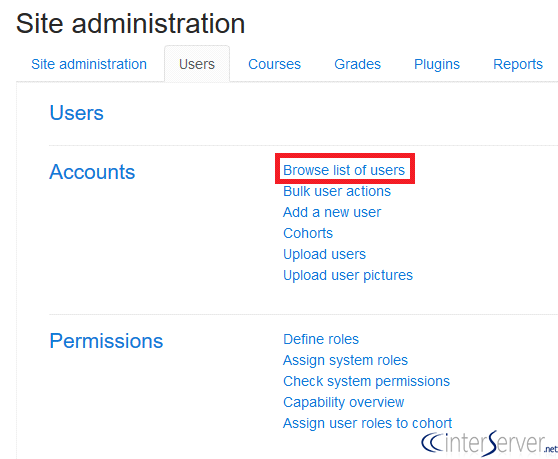Open Define roles

click(x=321, y=339)
